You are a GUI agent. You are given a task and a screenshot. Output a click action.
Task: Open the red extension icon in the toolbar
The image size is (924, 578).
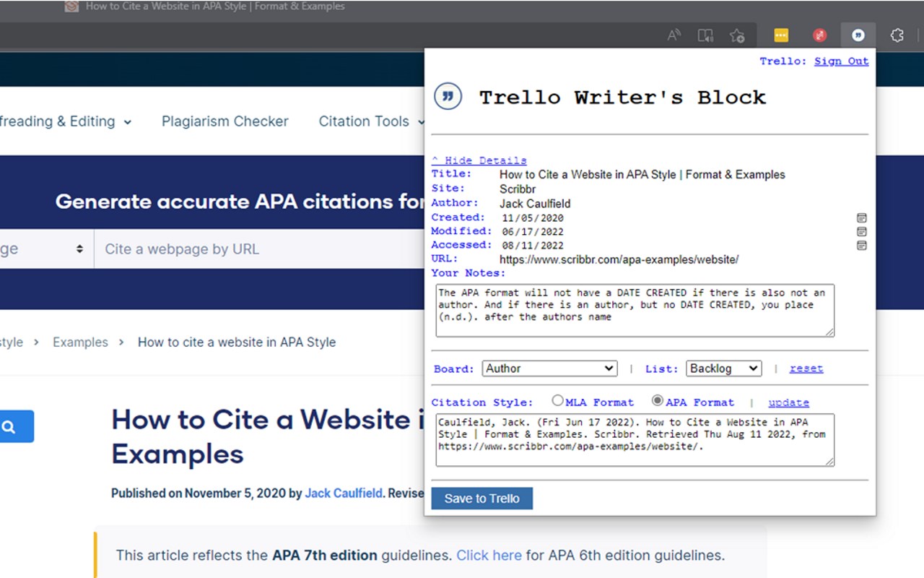[x=819, y=35]
